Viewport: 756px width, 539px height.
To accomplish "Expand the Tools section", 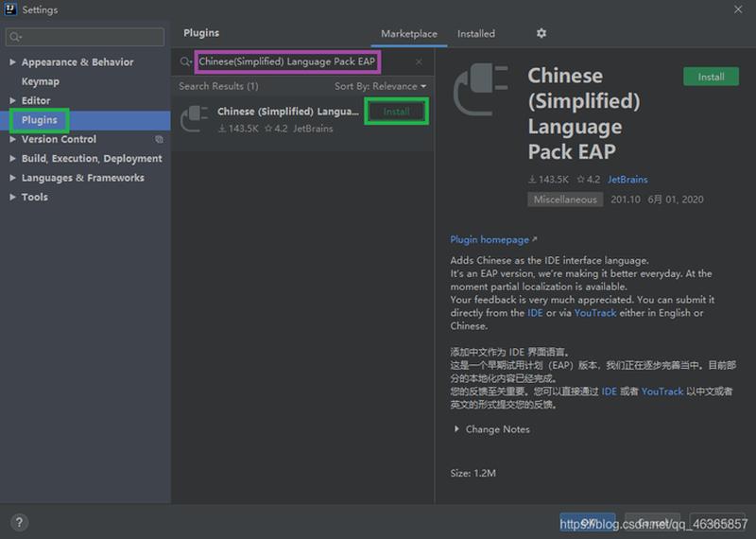I will coord(12,198).
